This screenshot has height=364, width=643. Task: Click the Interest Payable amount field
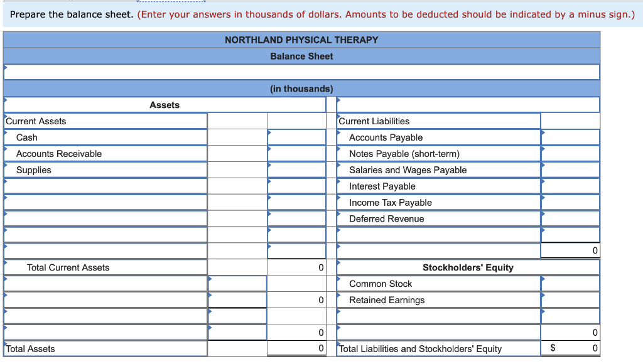(x=570, y=186)
